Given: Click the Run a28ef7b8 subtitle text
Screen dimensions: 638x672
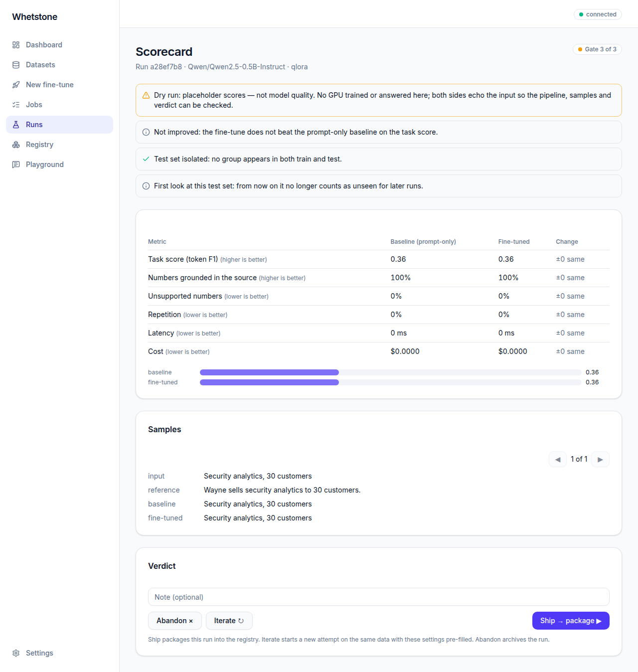Looking at the screenshot, I should 221,67.
